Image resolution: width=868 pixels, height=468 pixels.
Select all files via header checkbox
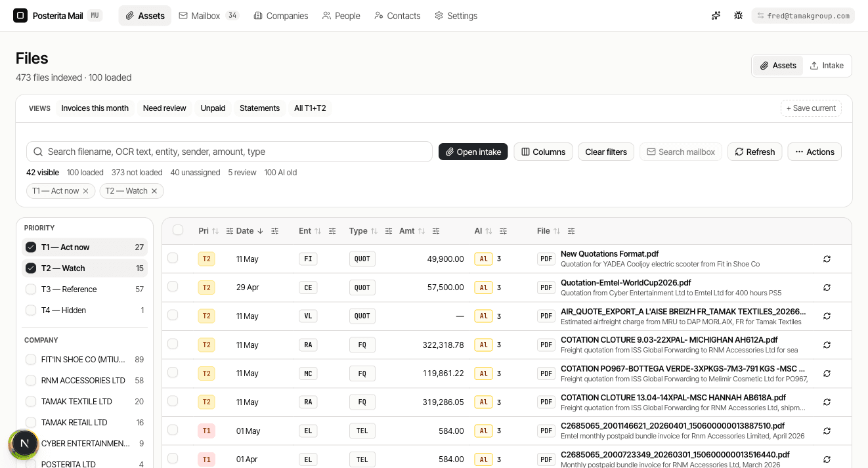tap(178, 230)
